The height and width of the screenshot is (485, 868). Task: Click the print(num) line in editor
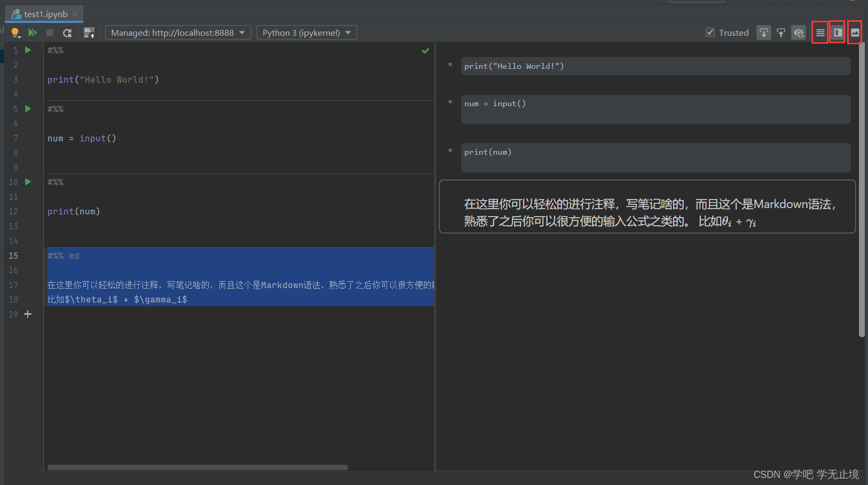(x=74, y=211)
